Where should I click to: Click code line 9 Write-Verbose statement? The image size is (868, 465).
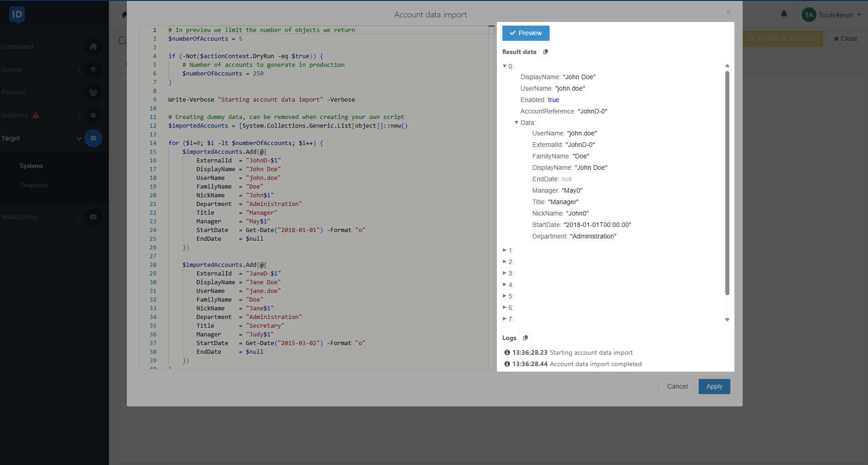261,100
